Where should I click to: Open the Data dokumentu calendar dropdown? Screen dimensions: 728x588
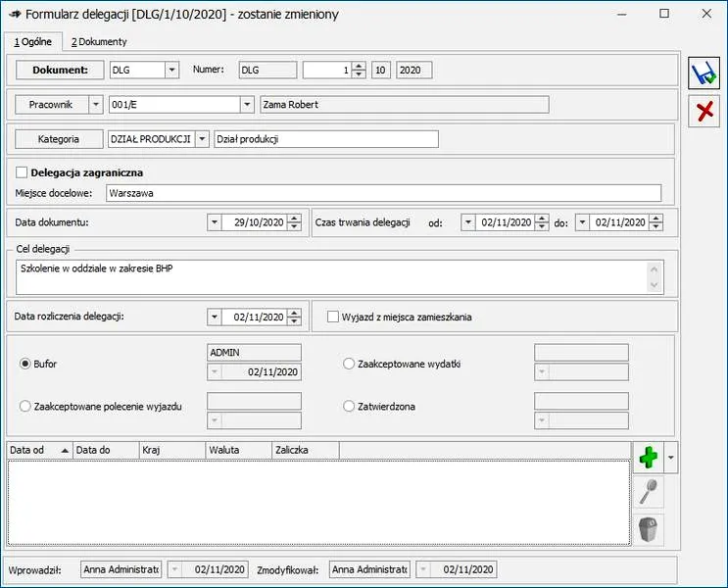click(214, 222)
